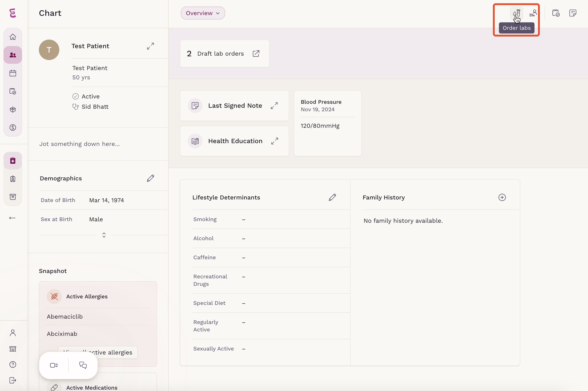
Task: Open the calendar-check tasks sidebar icon
Action: click(13, 91)
